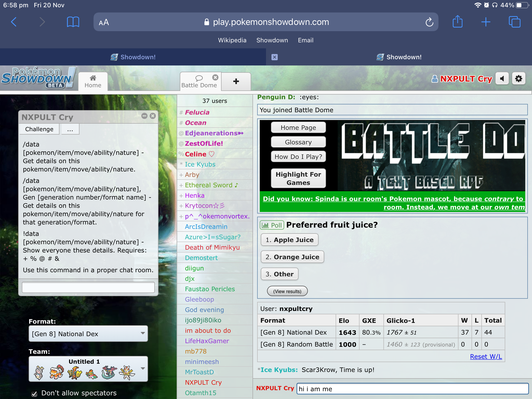Tap Safari's reload page icon

point(429,22)
